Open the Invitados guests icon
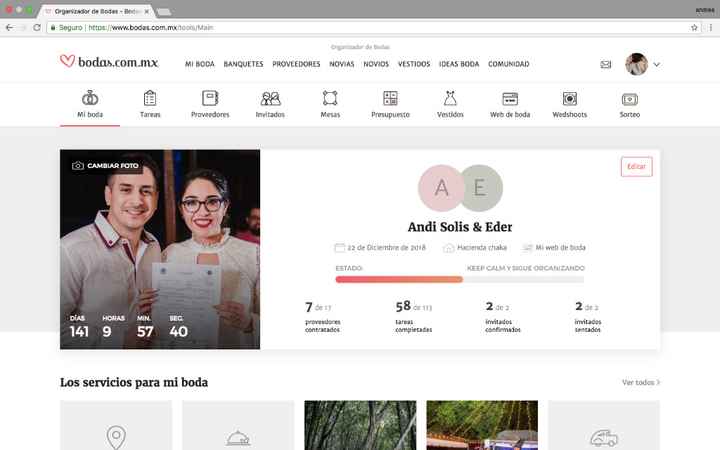Viewport: 720px width, 450px height. 270,99
